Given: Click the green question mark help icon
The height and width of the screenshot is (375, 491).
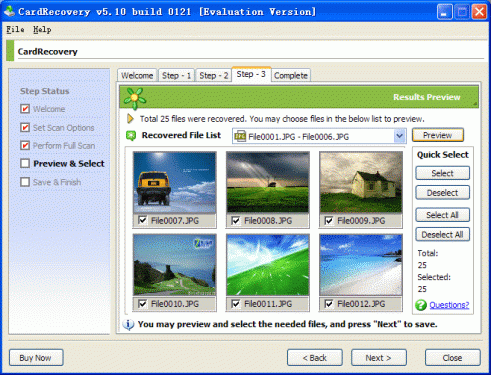Looking at the screenshot, I should click(x=421, y=305).
